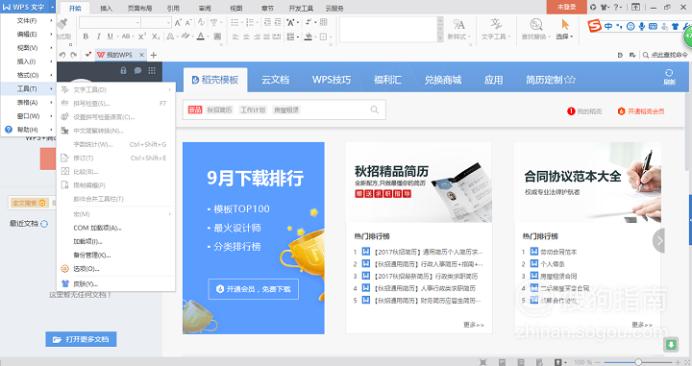Click the orange 未登录 login button
Image resolution: width=692 pixels, height=366 pixels.
point(567,7)
